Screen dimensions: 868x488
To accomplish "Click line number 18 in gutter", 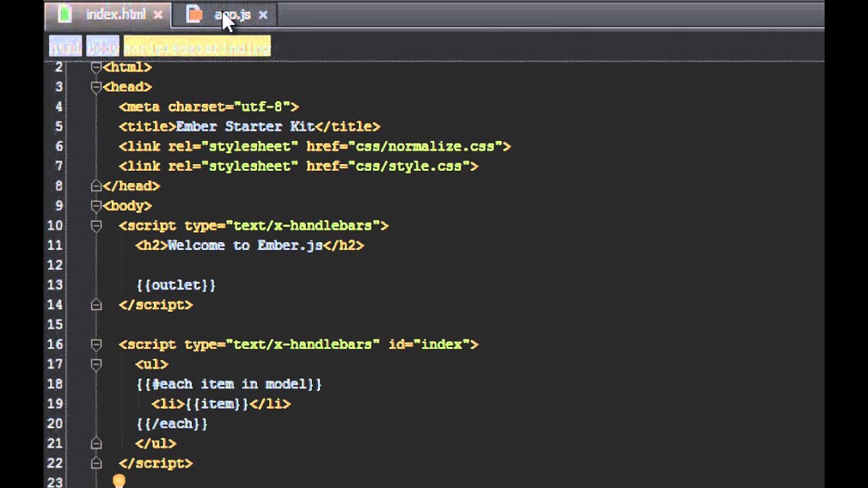I will pyautogui.click(x=55, y=384).
